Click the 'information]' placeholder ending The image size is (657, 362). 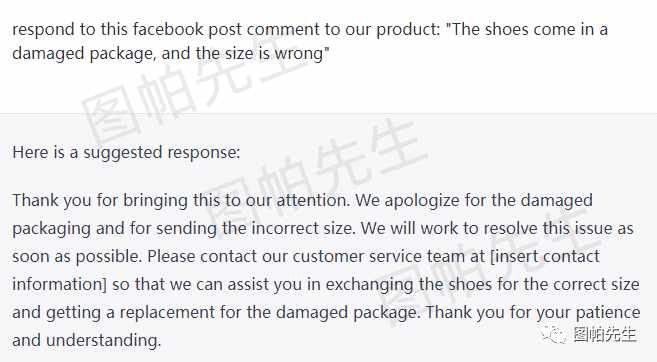[59, 284]
